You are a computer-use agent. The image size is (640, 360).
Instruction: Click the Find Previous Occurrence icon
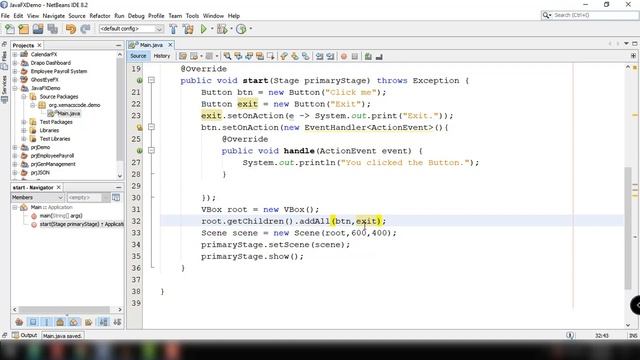pyautogui.click(x=238, y=56)
